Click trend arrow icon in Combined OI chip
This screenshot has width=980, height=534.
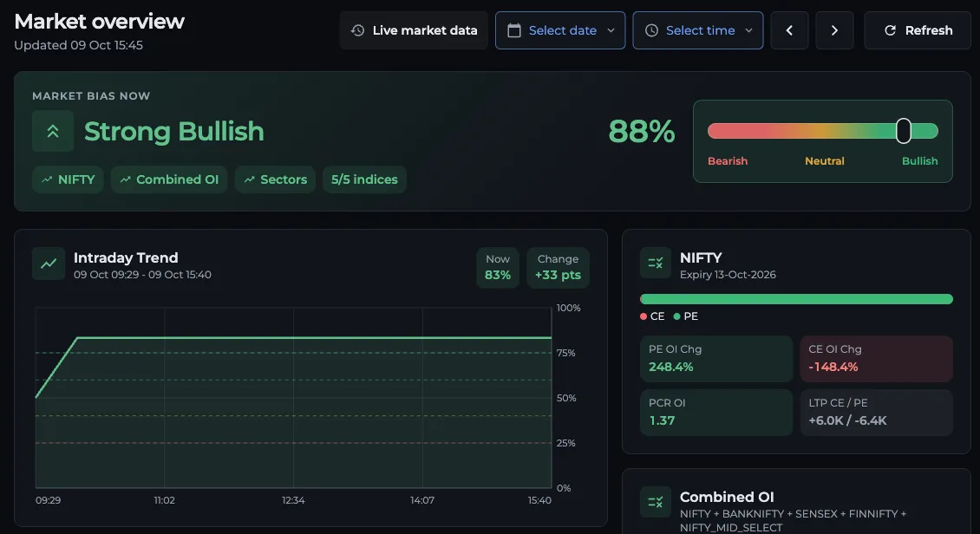point(125,179)
